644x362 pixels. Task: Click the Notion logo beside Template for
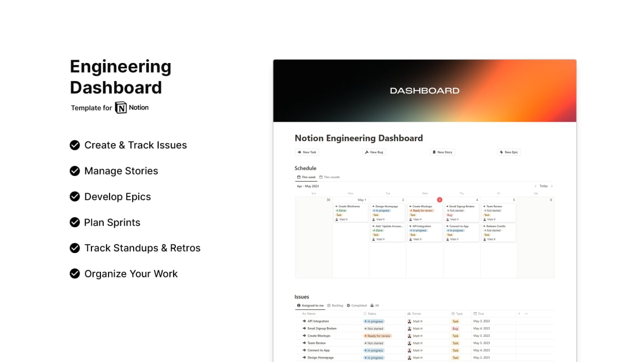(121, 107)
